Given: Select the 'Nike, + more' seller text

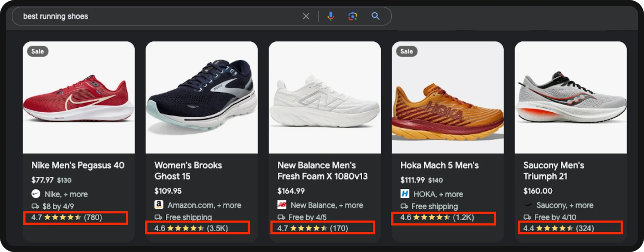Looking at the screenshot, I should tap(66, 194).
